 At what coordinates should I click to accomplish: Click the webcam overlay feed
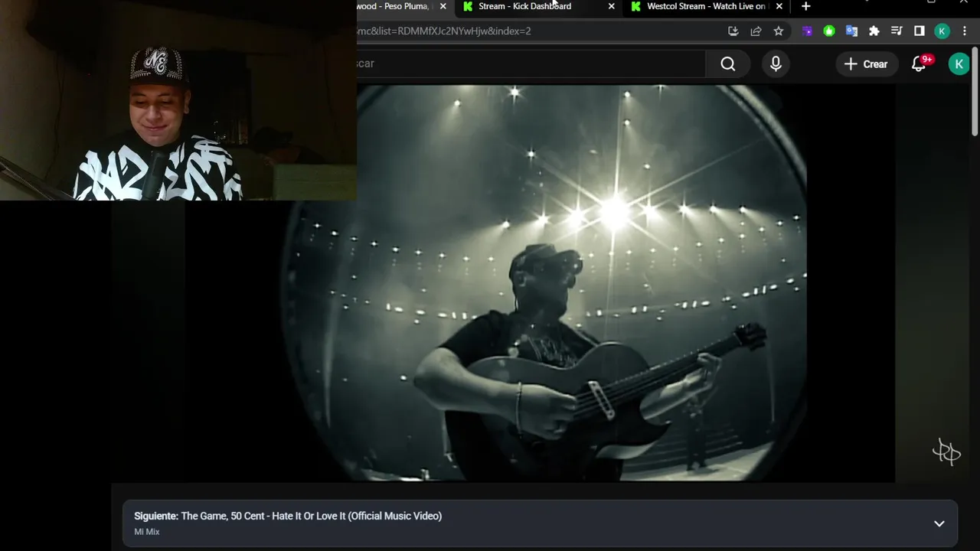click(178, 100)
